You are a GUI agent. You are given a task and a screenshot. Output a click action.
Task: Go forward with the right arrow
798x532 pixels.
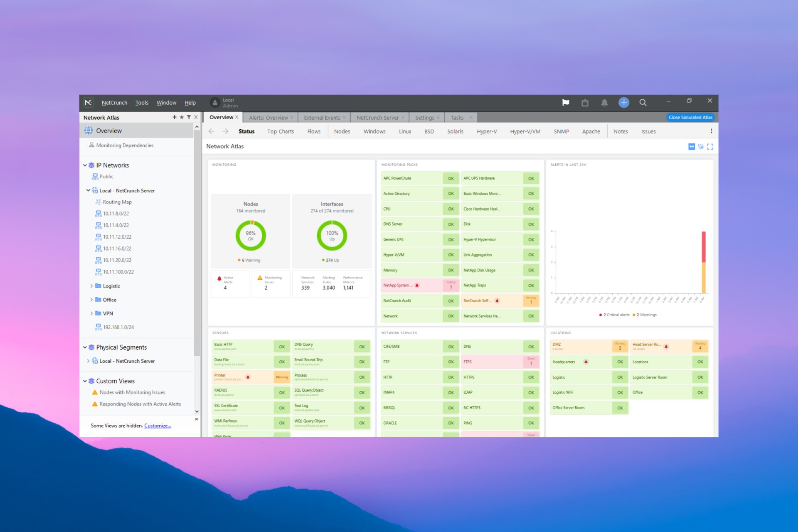225,131
